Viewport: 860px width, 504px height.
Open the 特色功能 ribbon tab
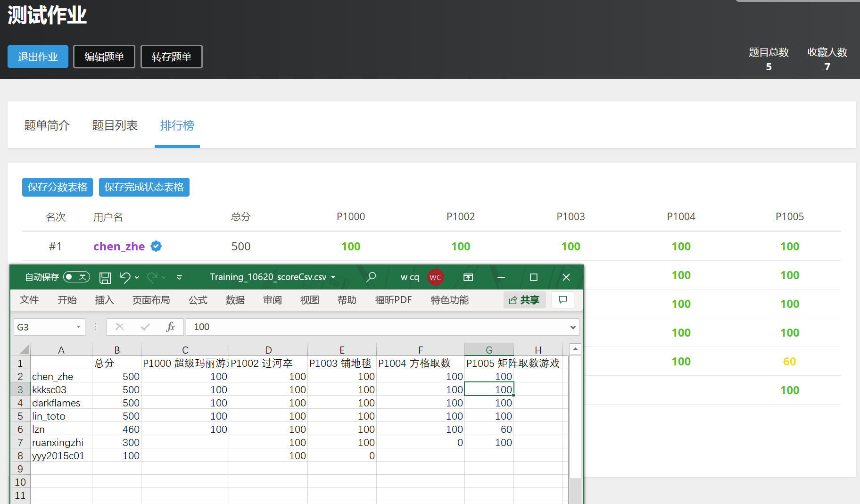[450, 300]
